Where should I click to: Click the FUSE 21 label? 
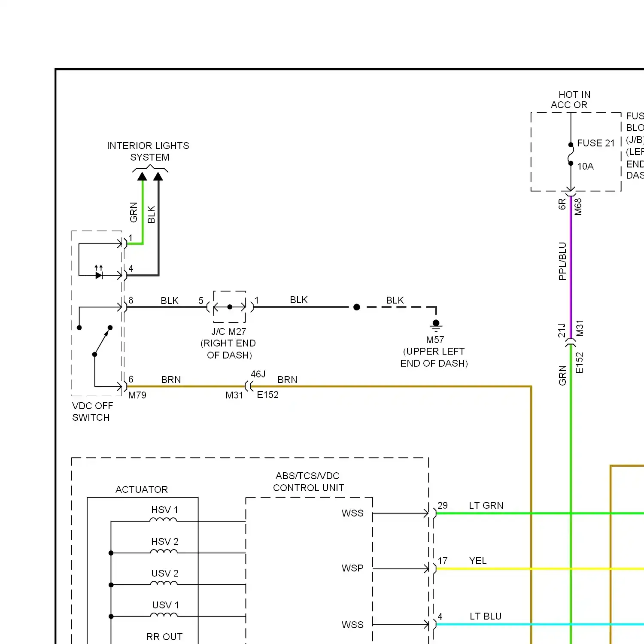click(x=596, y=143)
